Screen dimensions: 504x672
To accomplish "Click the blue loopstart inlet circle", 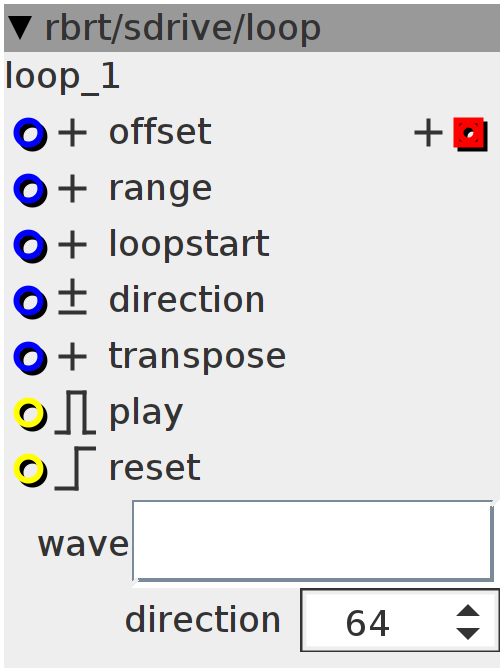I will [x=30, y=246].
